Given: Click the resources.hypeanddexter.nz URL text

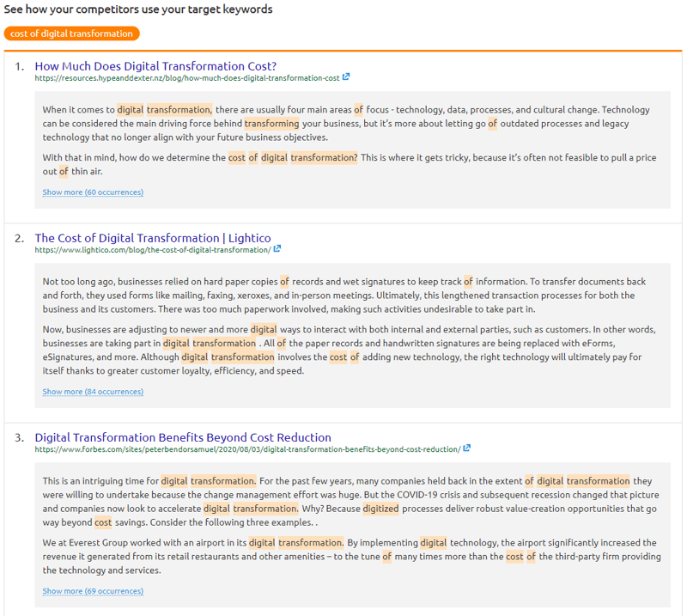Looking at the screenshot, I should (x=187, y=78).
